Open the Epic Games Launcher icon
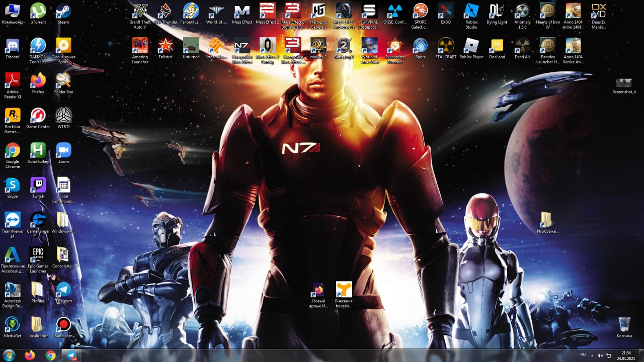This screenshot has height=362, width=644. (x=38, y=259)
